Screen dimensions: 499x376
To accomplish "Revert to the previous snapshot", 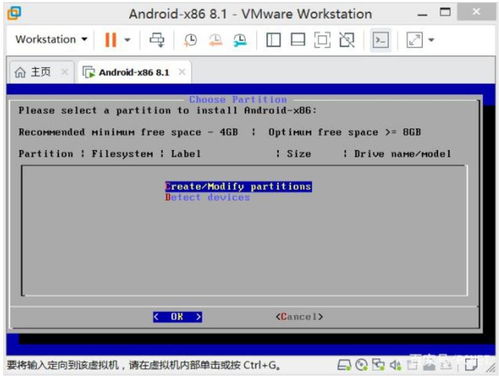I will (215, 40).
